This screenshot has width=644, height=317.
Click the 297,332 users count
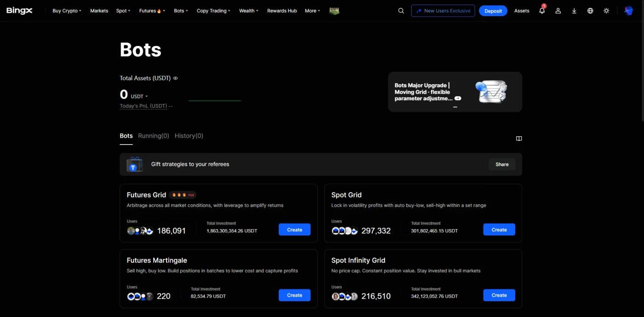click(376, 231)
